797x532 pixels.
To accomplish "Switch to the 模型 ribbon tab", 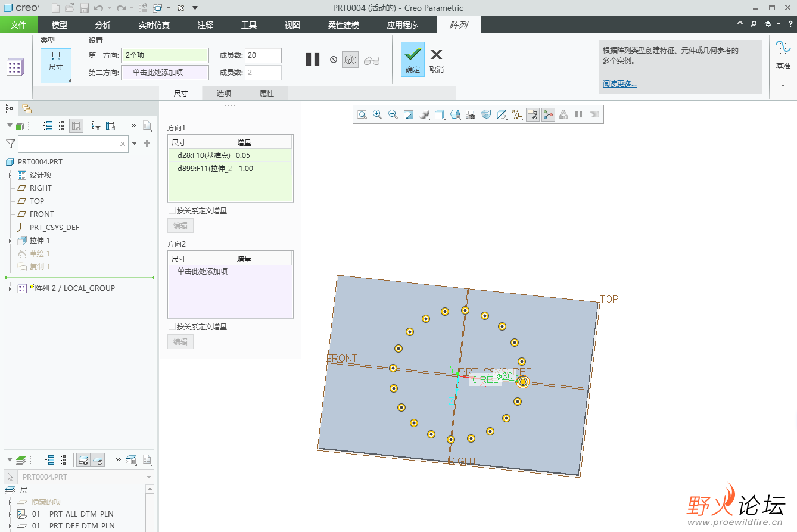I will (x=60, y=25).
